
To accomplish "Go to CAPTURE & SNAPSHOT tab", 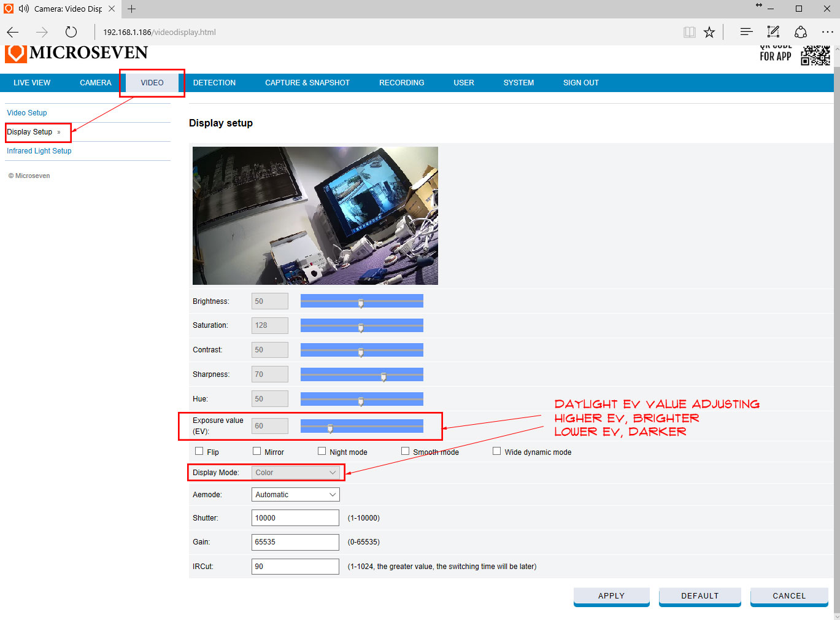I will 307,83.
